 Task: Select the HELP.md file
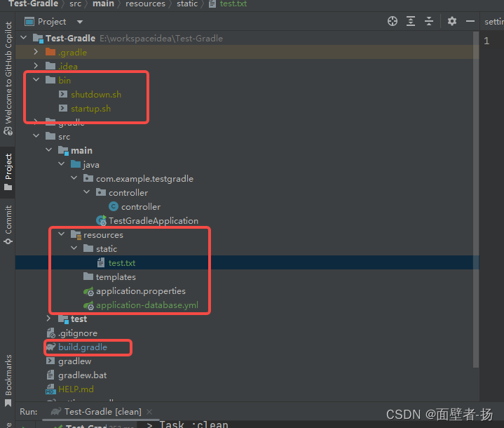click(76, 389)
